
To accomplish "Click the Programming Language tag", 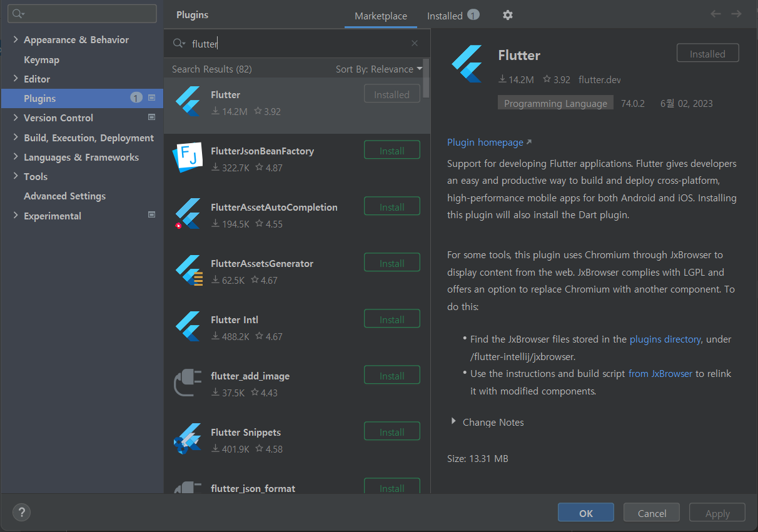I will point(555,103).
